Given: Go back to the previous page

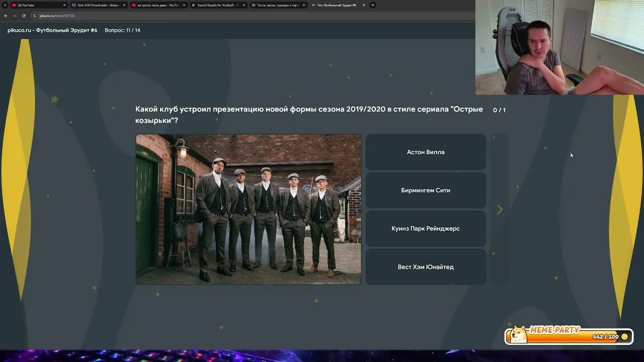Looking at the screenshot, I should point(6,16).
